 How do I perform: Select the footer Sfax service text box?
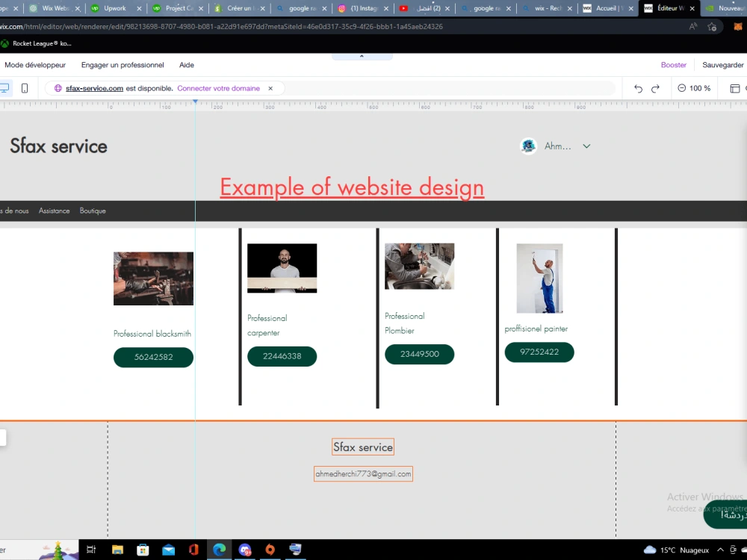(363, 447)
